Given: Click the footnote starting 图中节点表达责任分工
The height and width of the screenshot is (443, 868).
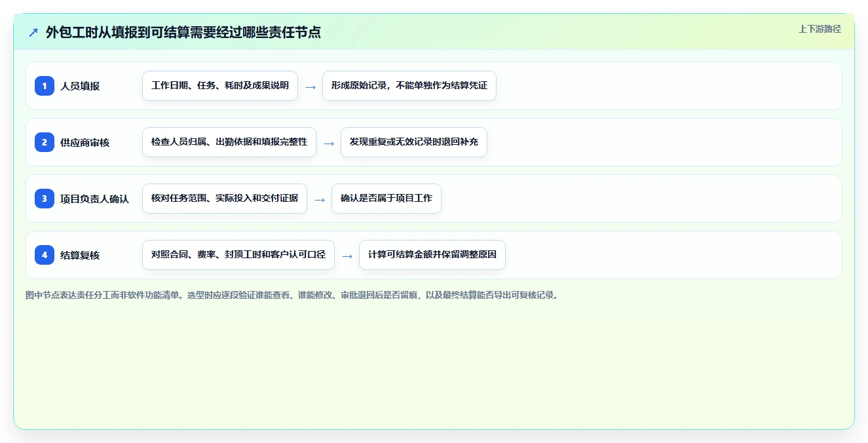Looking at the screenshot, I should pyautogui.click(x=292, y=295).
